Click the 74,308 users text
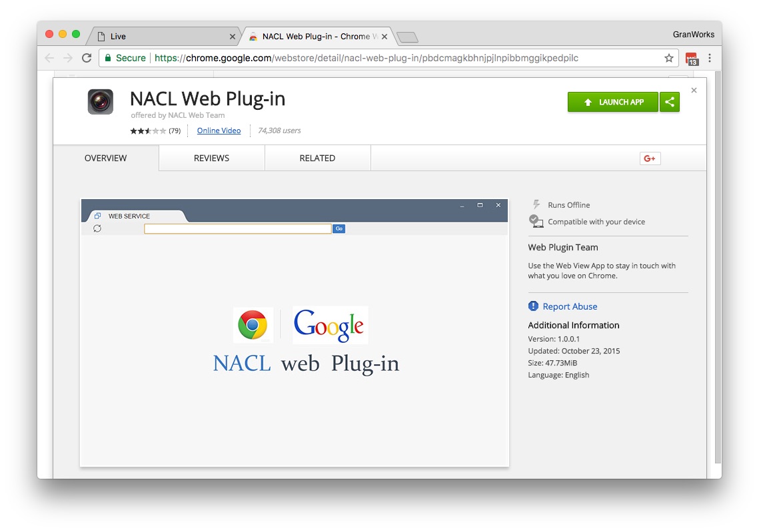 point(279,131)
